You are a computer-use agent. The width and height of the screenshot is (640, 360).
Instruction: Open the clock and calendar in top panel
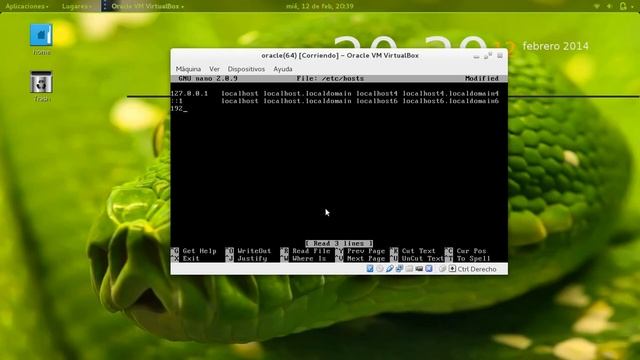[x=320, y=6]
